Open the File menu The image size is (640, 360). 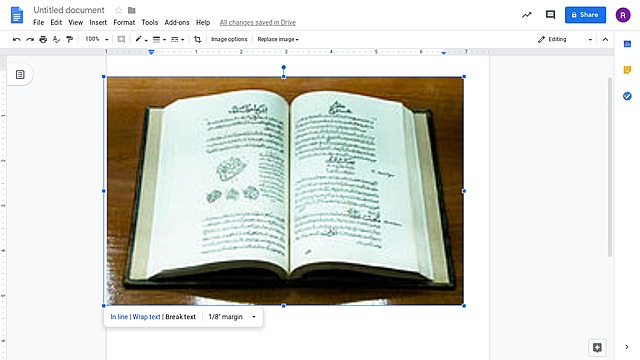click(38, 22)
